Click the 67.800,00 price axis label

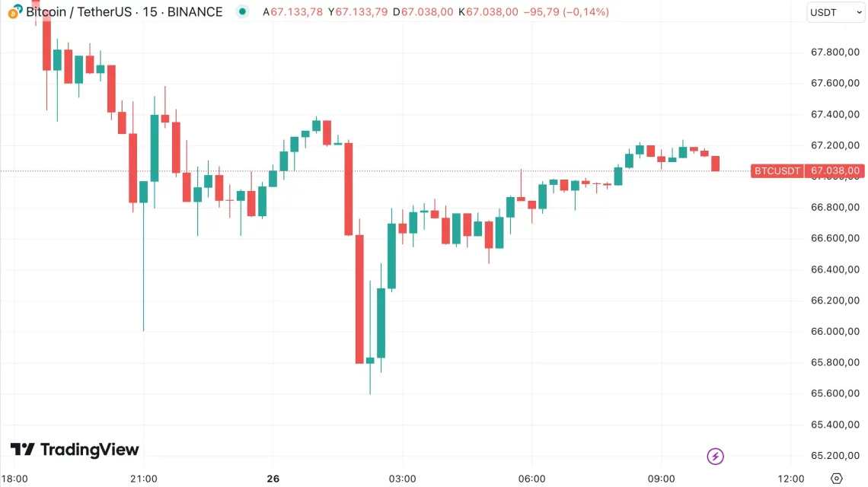835,53
